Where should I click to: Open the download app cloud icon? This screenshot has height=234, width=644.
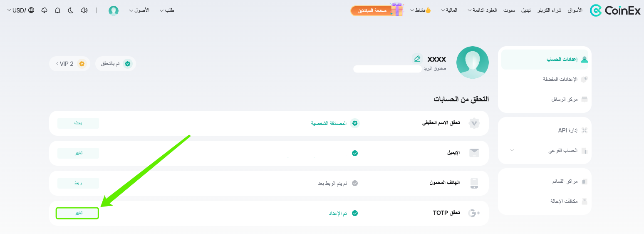coord(45,10)
